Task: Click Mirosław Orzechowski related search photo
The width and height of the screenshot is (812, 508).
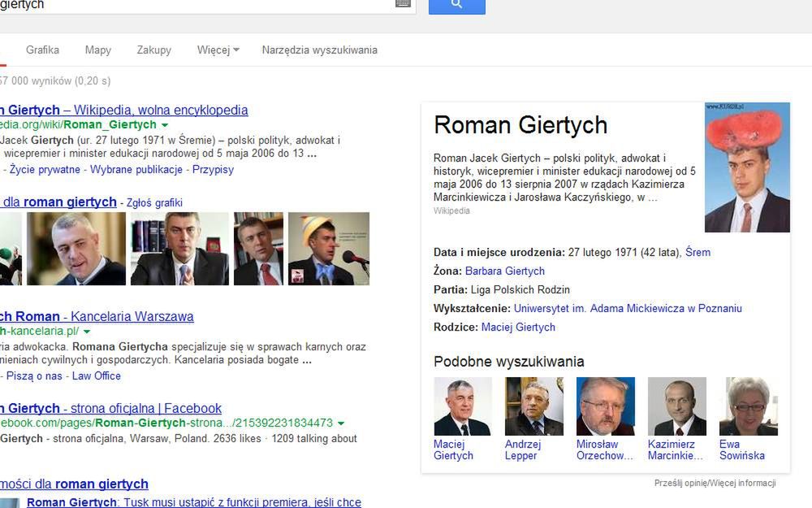Action: (606, 406)
